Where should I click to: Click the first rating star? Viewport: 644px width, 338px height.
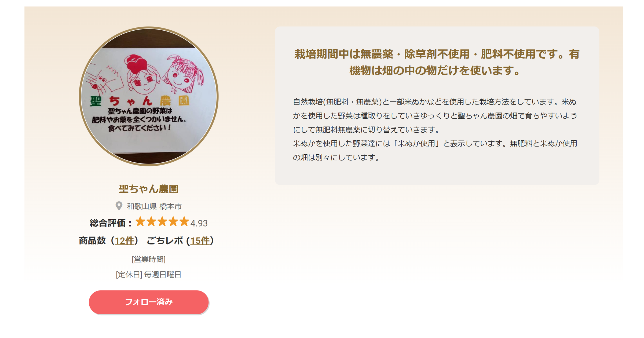(140, 222)
